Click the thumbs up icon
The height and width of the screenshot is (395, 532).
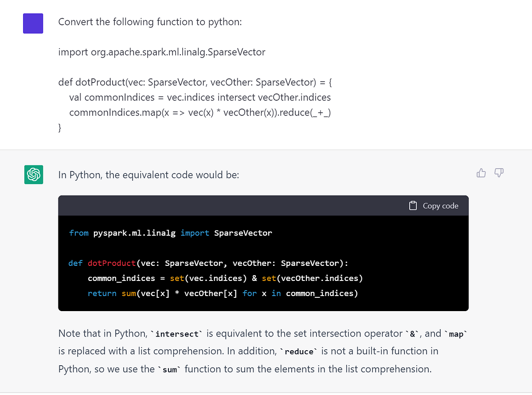point(481,173)
